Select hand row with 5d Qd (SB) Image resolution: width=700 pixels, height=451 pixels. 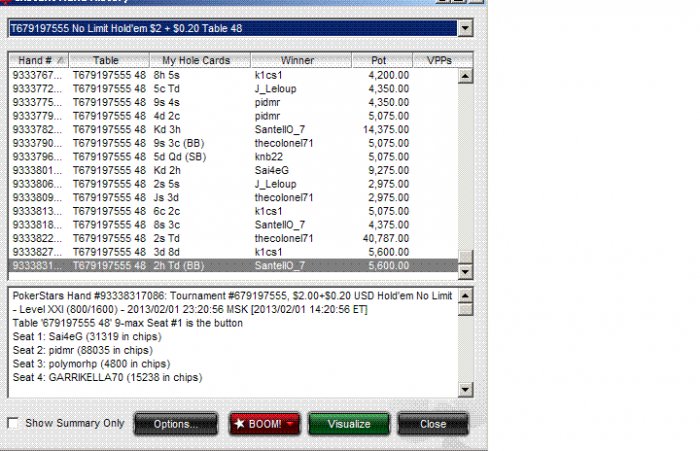tap(233, 157)
